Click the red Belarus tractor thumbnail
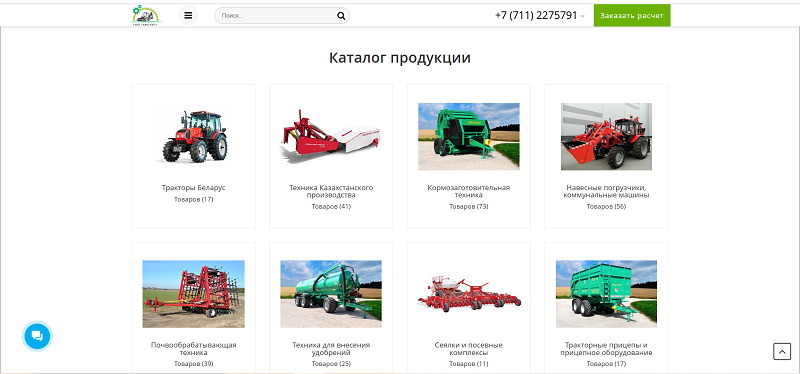The image size is (800, 374). pyautogui.click(x=193, y=137)
